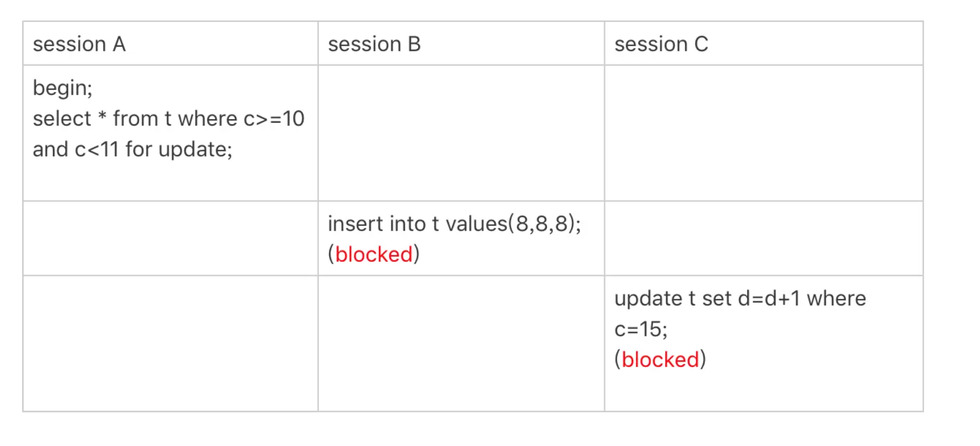Viewport: 980px width, 446px height.
Task: Click the "session C" column header
Action: [x=661, y=44]
